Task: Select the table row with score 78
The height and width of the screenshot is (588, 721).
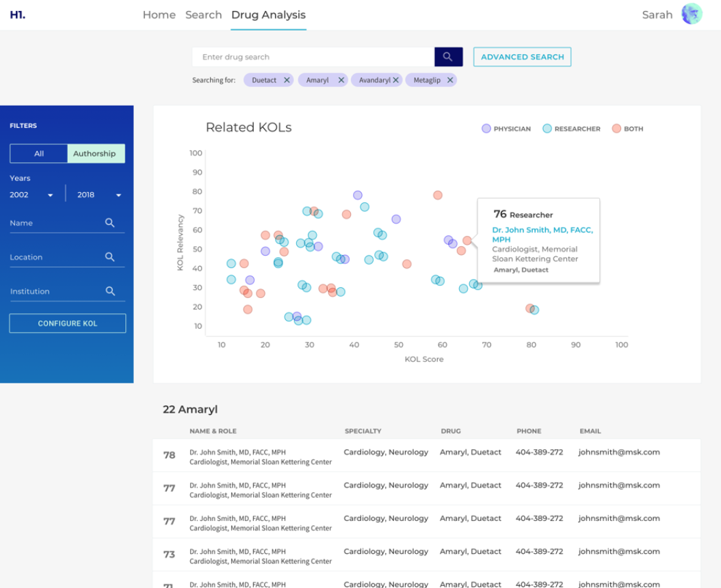Action: click(x=427, y=455)
